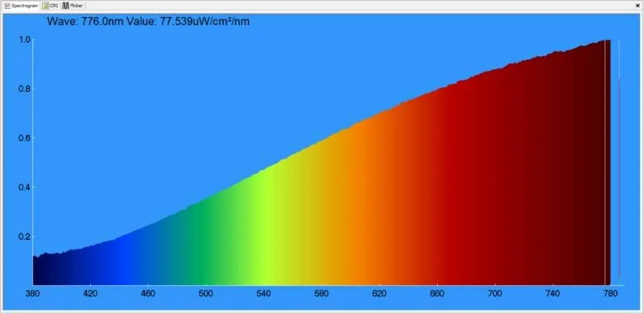The width and height of the screenshot is (644, 314).
Task: Open the CRI tab
Action: pyautogui.click(x=50, y=6)
